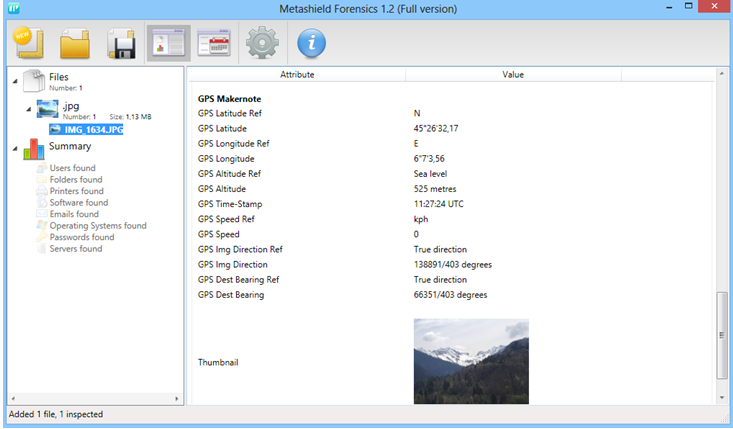Click the New project toolbar icon
The height and width of the screenshot is (429, 733).
tap(30, 43)
